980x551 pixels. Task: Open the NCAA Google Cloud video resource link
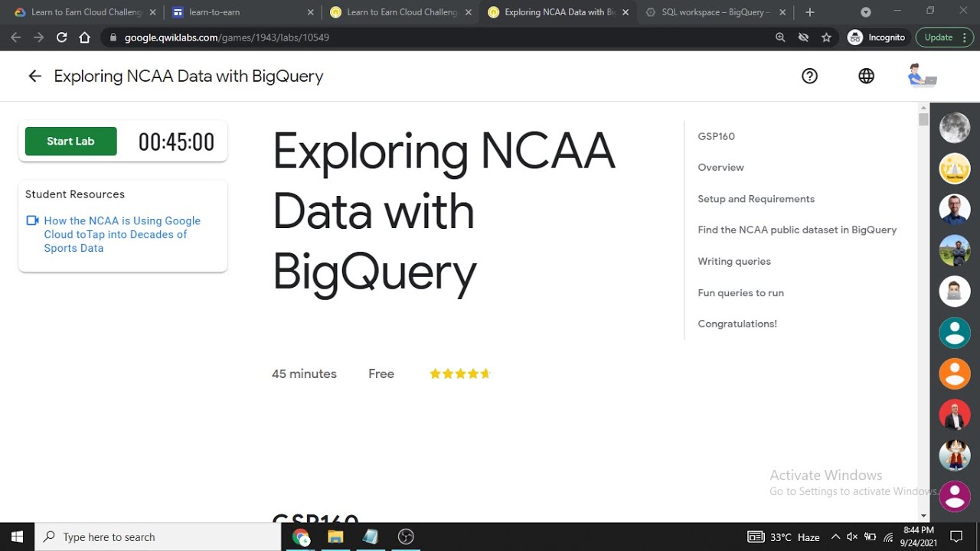click(122, 234)
